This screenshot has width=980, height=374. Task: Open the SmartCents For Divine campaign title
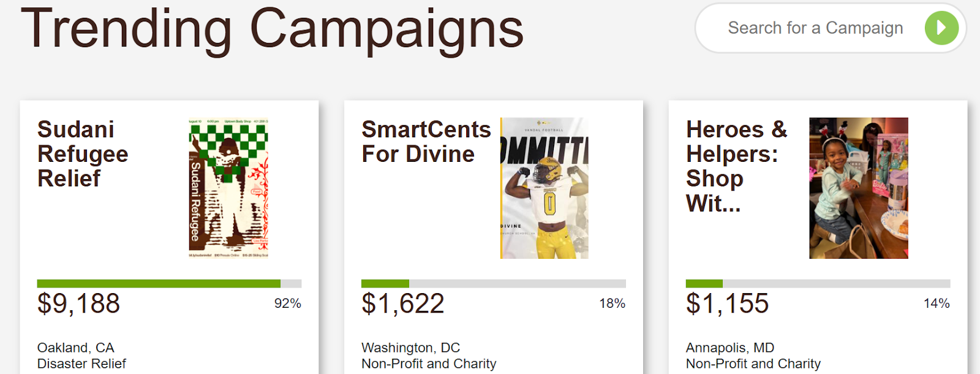[x=426, y=142]
